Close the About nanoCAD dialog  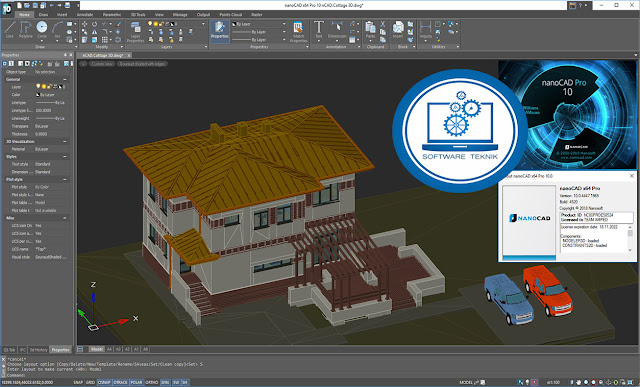click(x=632, y=176)
